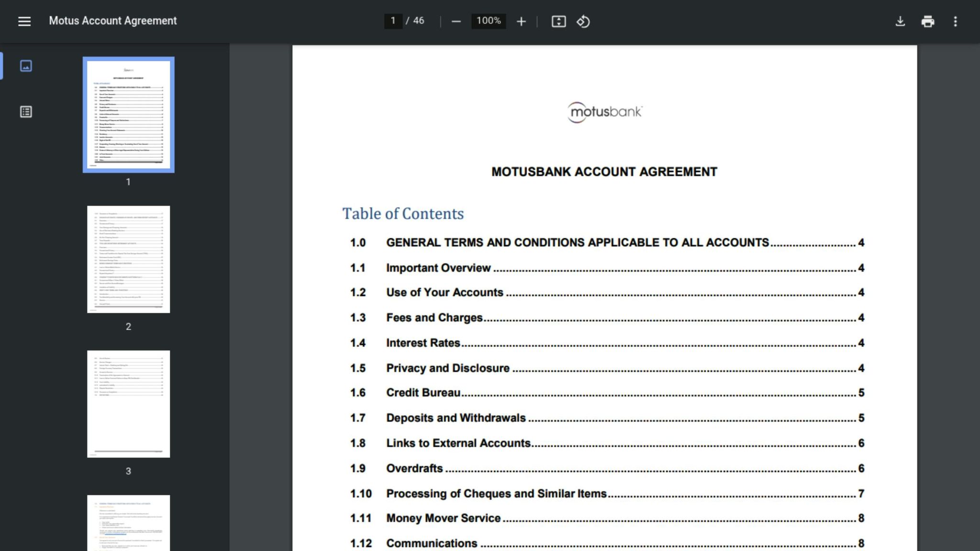
Task: Click the 100% zoom level field
Action: coord(488,21)
